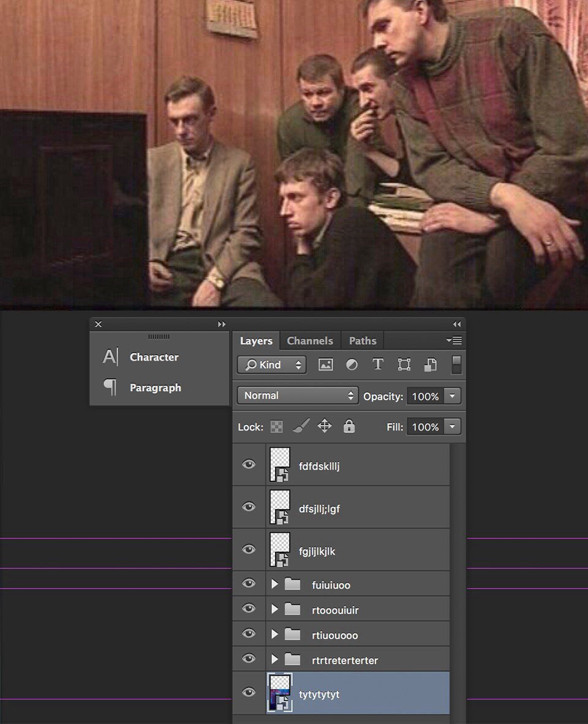Viewport: 588px width, 724px height.
Task: Select group named rtrtreterterter
Action: point(345,660)
